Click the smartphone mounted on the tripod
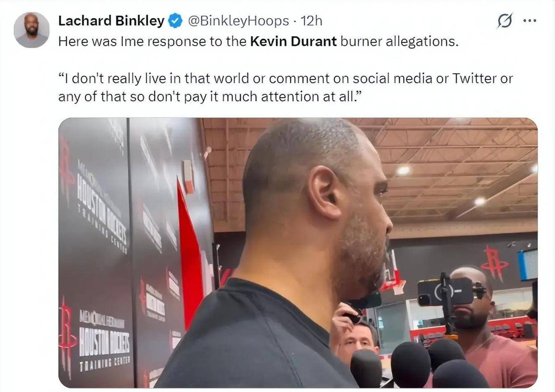The width and height of the screenshot is (555, 392). pyautogui.click(x=446, y=291)
